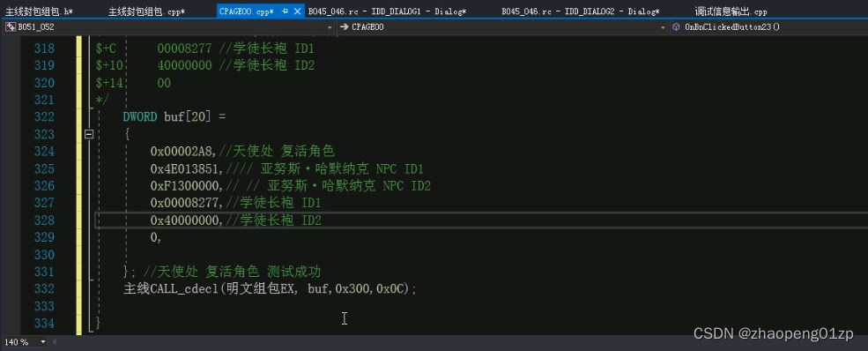
Task: Switch to 主线封包组包.h tab
Action: tap(40, 11)
